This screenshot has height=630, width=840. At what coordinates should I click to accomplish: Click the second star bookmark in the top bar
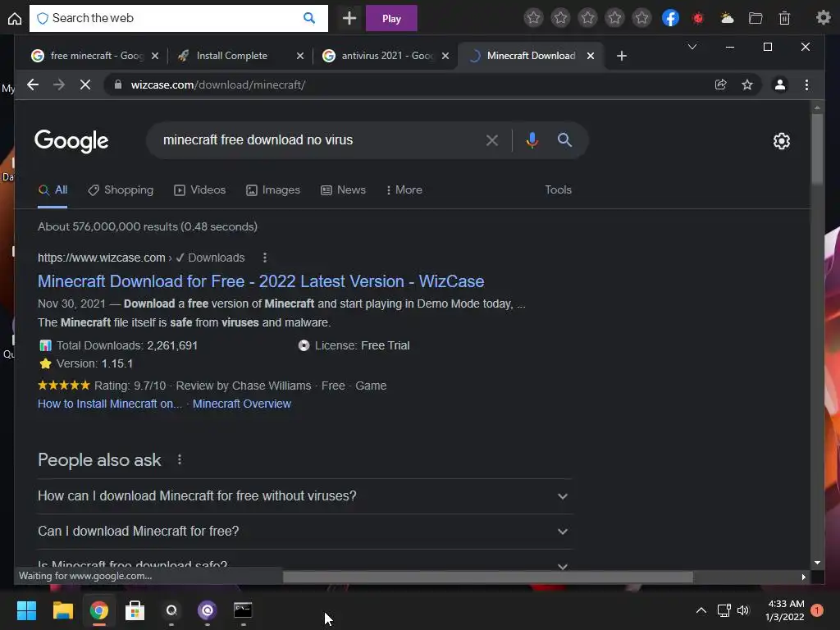(x=560, y=18)
